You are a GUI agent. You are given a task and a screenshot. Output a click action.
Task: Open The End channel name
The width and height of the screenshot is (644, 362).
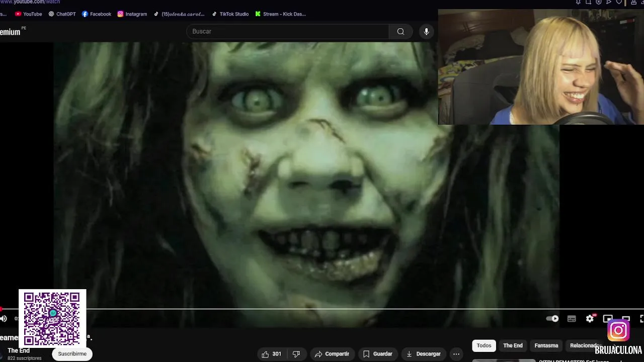[19, 350]
